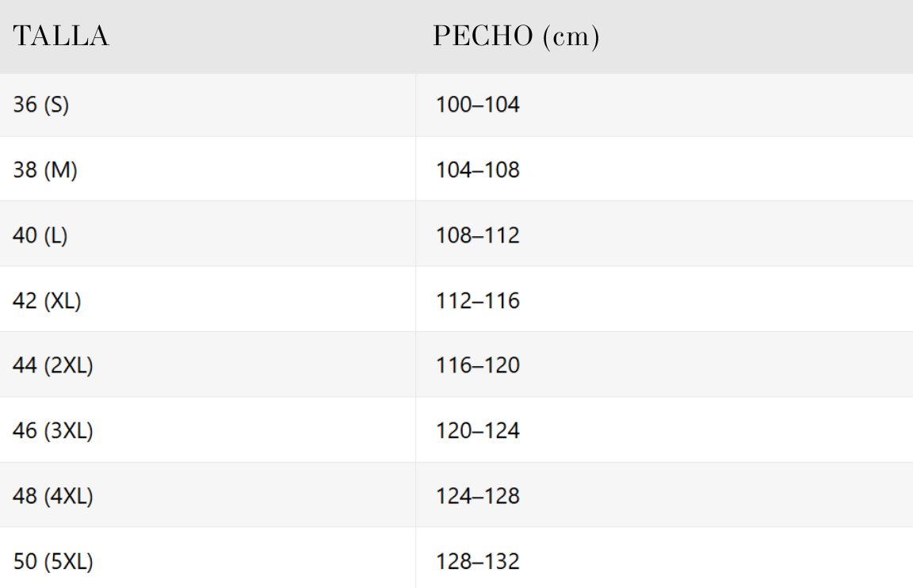The height and width of the screenshot is (588, 913).
Task: Select the 38 (M) size cell
Action: pyautogui.click(x=45, y=170)
